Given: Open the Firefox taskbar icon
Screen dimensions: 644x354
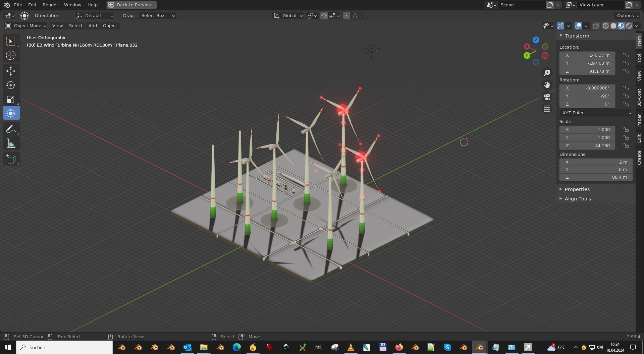Looking at the screenshot, I should click(399, 347).
